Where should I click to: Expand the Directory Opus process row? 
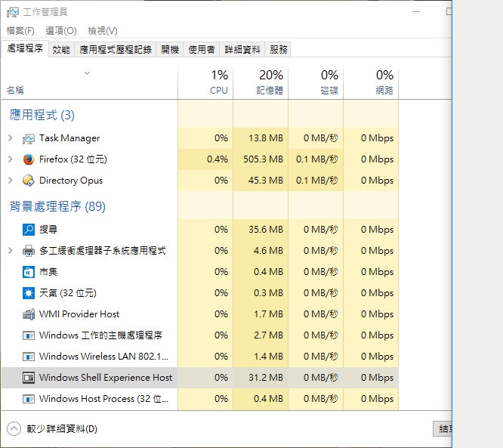(11, 181)
